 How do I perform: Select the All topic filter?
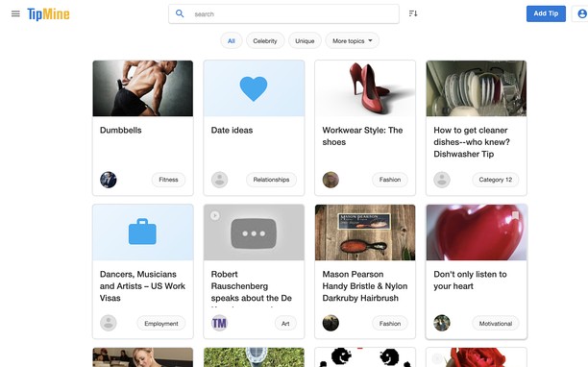[232, 41]
